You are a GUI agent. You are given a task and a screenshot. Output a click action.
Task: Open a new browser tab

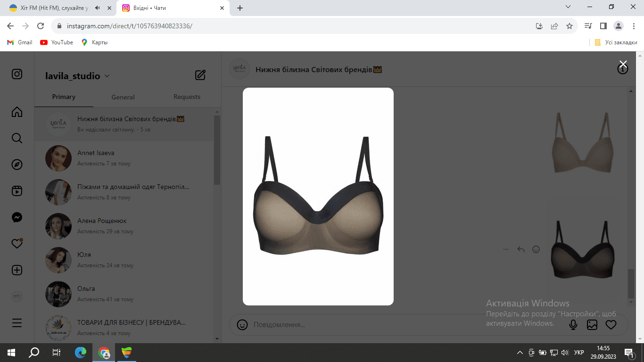[x=240, y=8]
